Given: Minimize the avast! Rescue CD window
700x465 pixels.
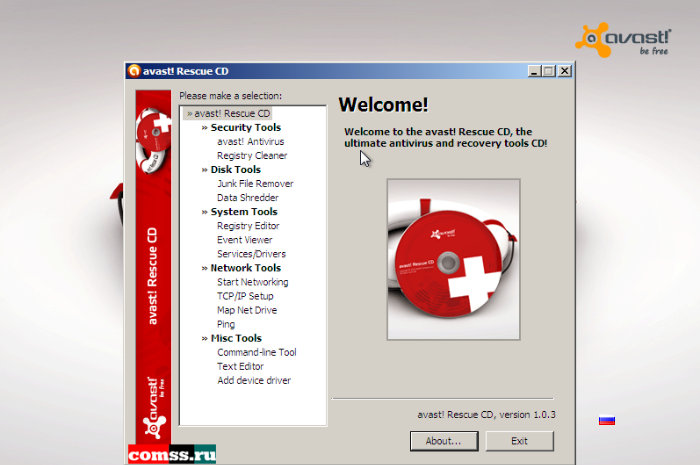Looking at the screenshot, I should point(534,71).
